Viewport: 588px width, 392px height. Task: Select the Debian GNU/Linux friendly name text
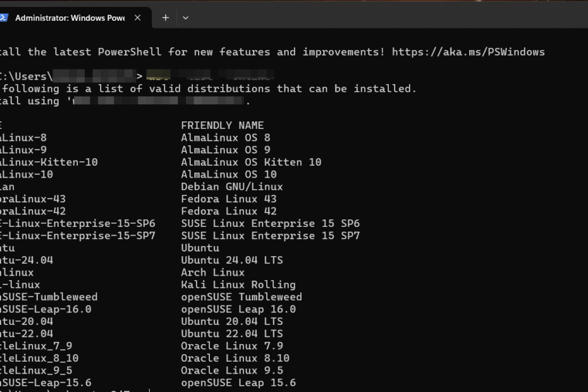click(231, 187)
